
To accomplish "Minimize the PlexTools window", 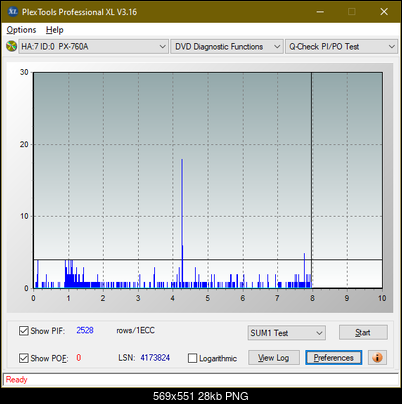I will coord(320,12).
